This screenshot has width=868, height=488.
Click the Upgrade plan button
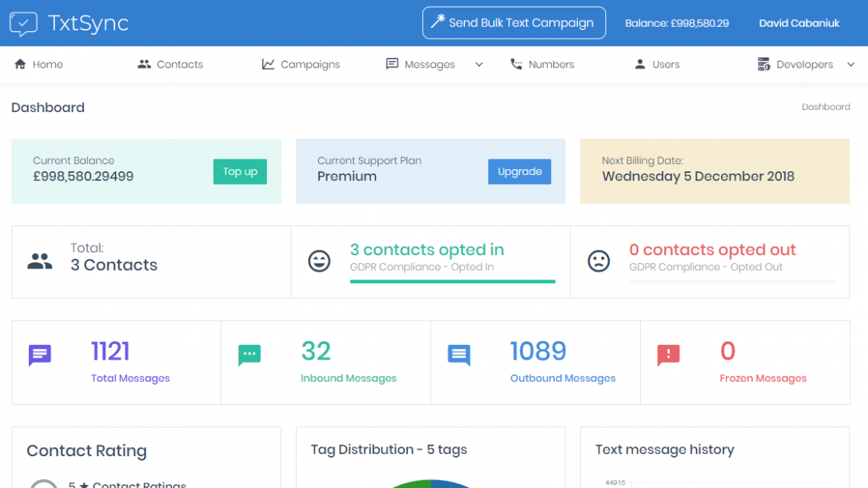coord(519,171)
